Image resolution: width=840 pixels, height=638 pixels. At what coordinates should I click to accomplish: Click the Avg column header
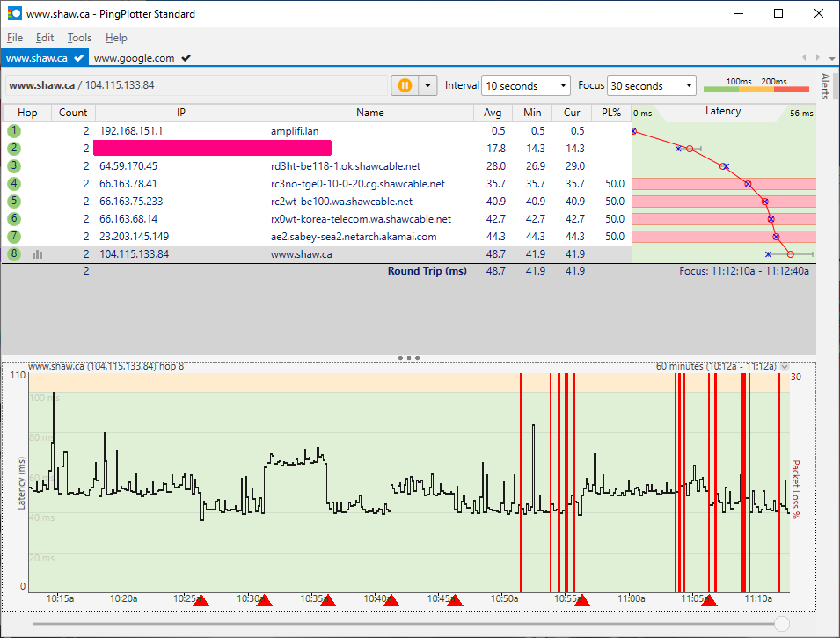click(493, 113)
